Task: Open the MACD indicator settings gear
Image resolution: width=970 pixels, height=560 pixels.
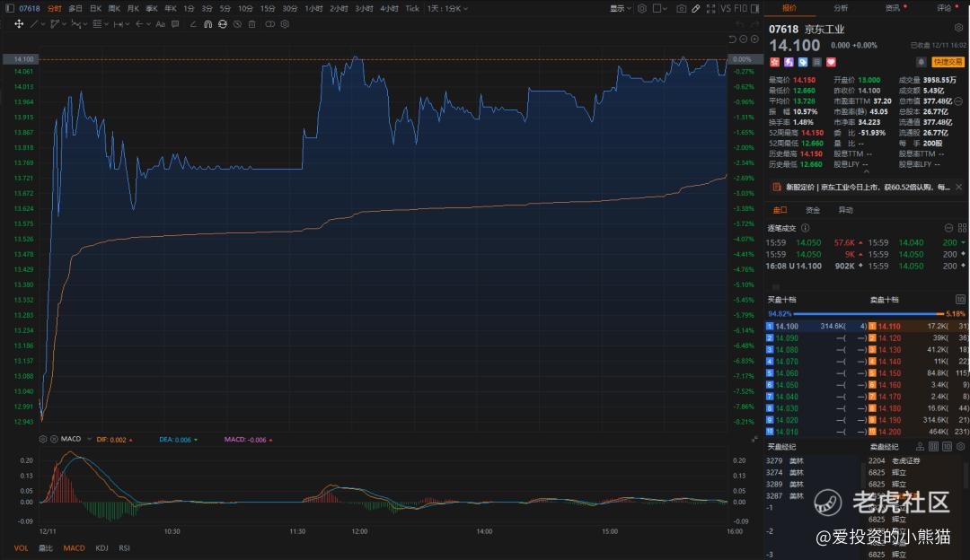Action: (43, 439)
